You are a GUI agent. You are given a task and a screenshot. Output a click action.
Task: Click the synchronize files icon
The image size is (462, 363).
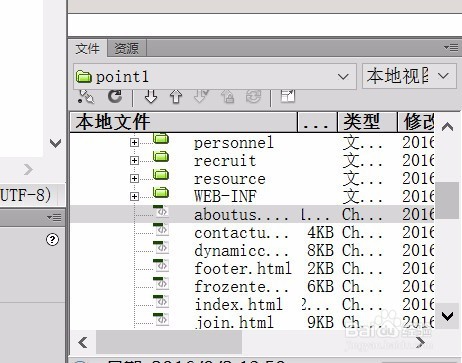click(253, 97)
